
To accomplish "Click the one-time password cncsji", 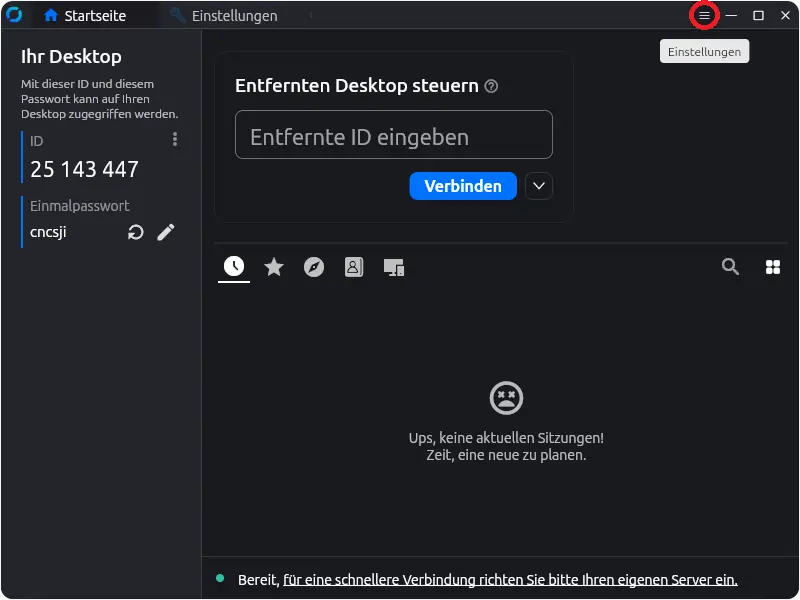I will coord(48,232).
